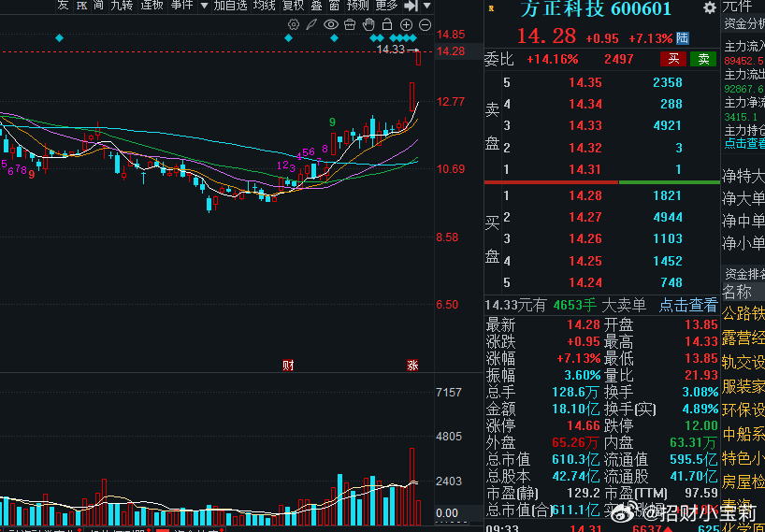
Task: Click the 财 event marker on chart
Action: click(x=288, y=366)
